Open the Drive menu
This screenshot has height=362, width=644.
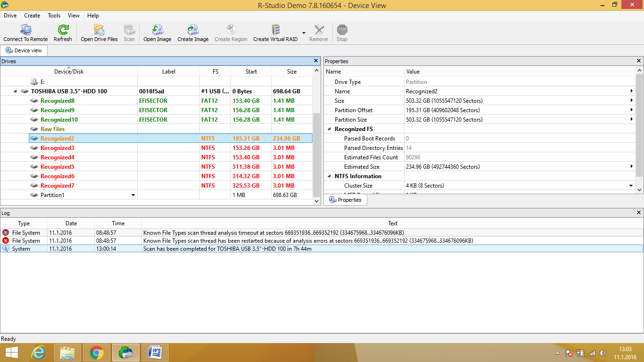point(10,16)
